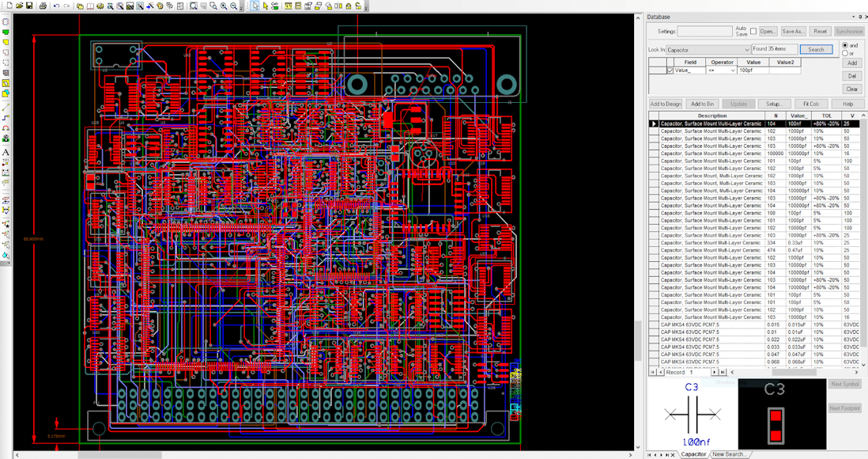The height and width of the screenshot is (459, 868).
Task: Click the yellow arrow selection tool
Action: (265, 6)
